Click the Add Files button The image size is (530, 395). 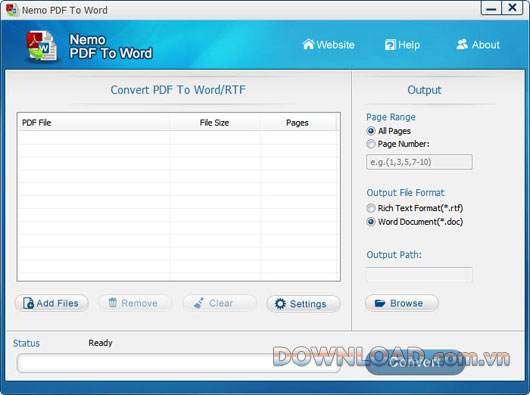51,303
